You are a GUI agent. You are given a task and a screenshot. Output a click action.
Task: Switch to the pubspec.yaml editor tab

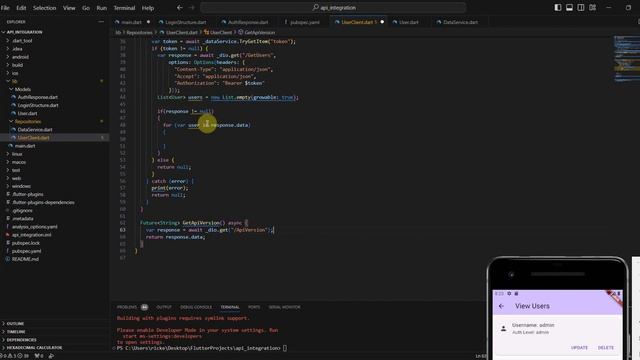point(304,22)
